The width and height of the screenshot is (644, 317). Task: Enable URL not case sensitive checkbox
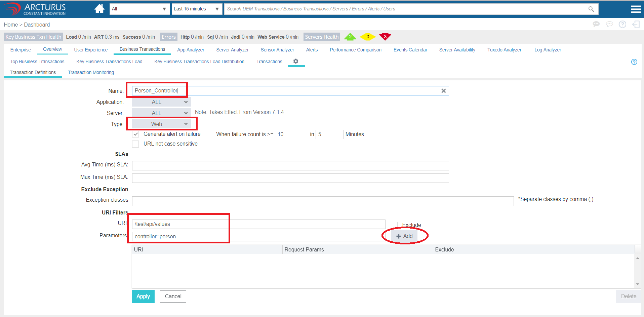(135, 144)
